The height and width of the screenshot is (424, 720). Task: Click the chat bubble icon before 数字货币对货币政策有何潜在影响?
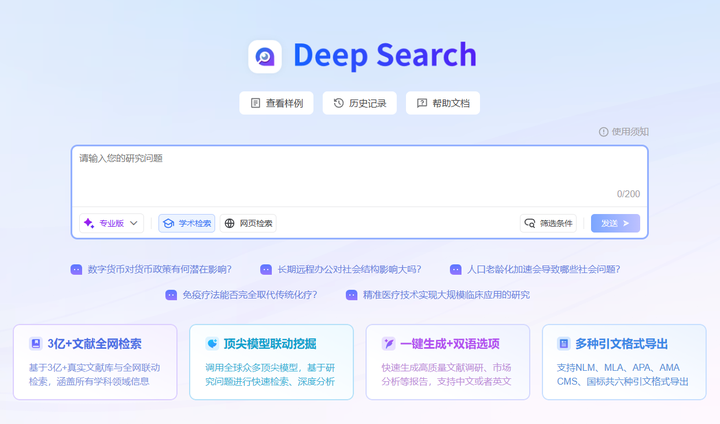[76, 269]
